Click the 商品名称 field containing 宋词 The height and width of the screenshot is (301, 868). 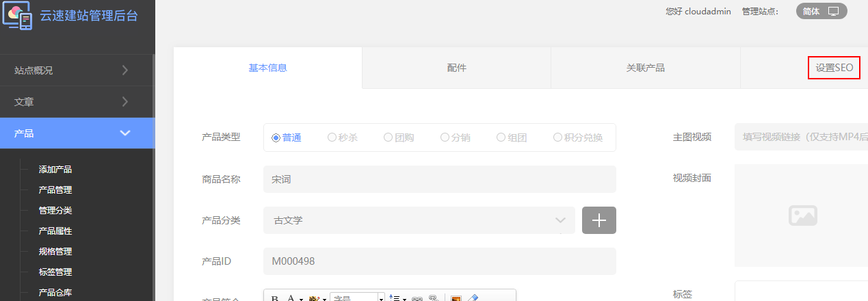440,179
